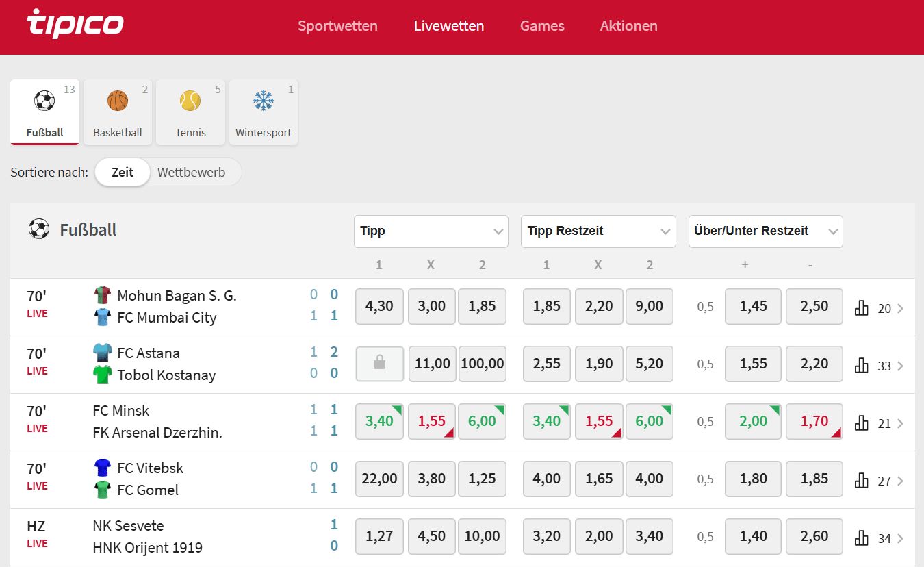Click the Tipico logo
This screenshot has width=924, height=567.
pos(75,25)
